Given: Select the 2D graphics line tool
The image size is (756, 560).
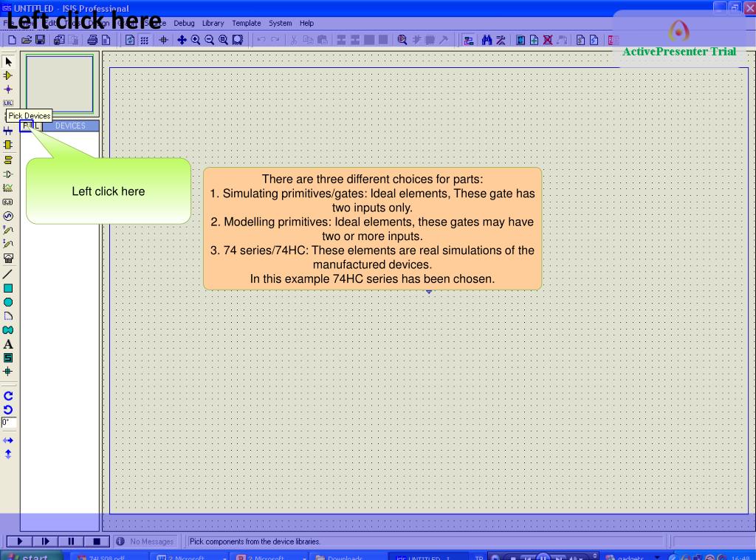Looking at the screenshot, I should coord(8,274).
